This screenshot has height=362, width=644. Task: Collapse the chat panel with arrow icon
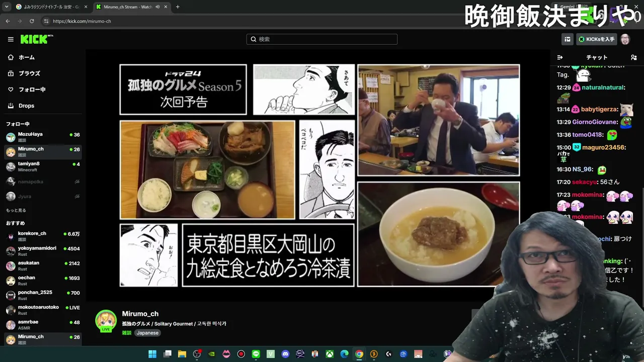click(560, 57)
